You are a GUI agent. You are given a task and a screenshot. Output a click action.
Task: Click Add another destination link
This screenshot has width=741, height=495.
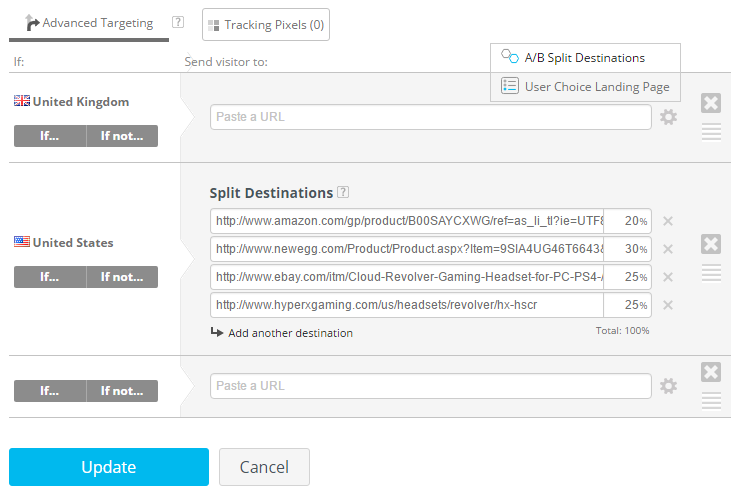pos(290,333)
